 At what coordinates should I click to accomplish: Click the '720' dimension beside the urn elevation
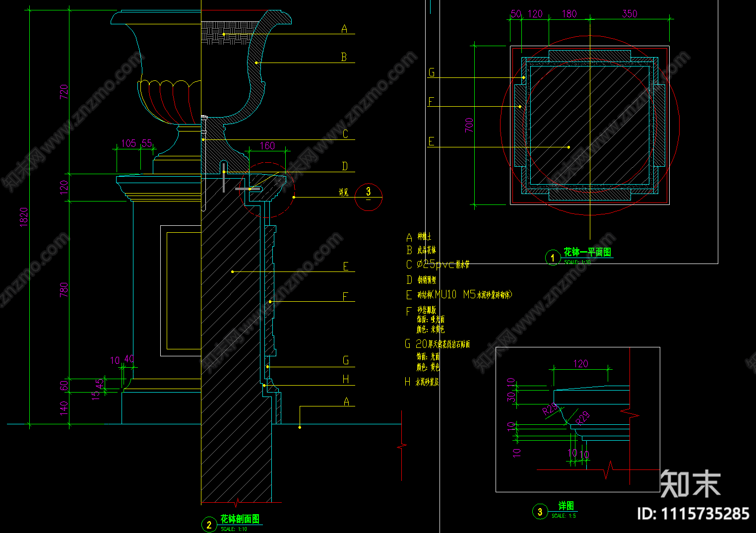pos(64,92)
